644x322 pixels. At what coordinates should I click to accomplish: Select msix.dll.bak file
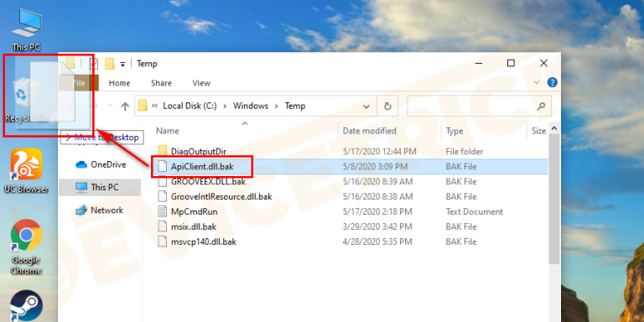[194, 226]
